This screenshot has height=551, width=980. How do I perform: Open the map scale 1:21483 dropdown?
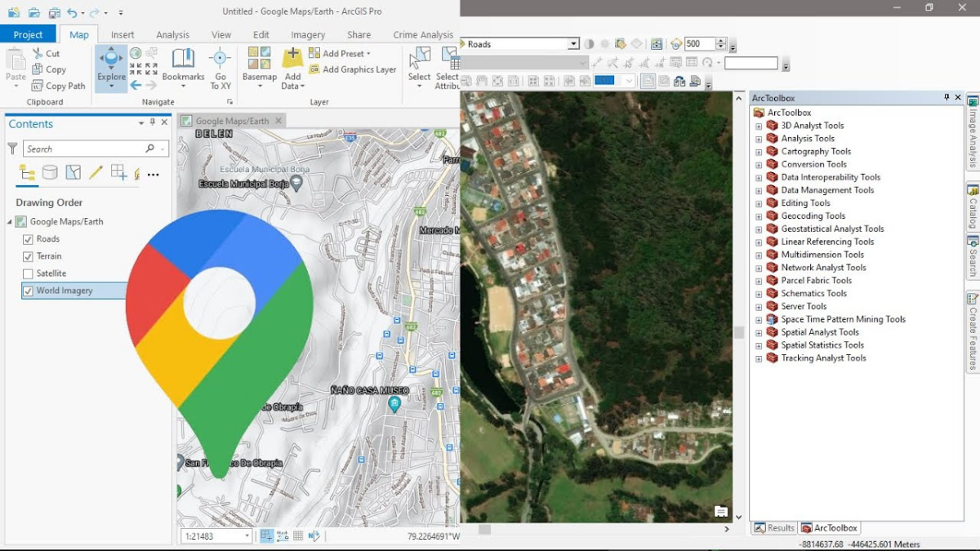[247, 536]
